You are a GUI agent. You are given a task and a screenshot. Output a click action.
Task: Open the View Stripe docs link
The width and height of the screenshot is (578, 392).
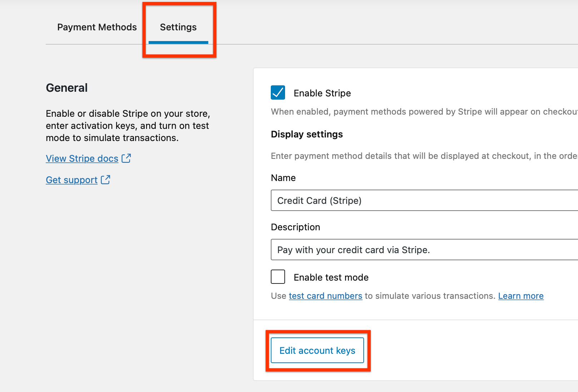click(82, 159)
